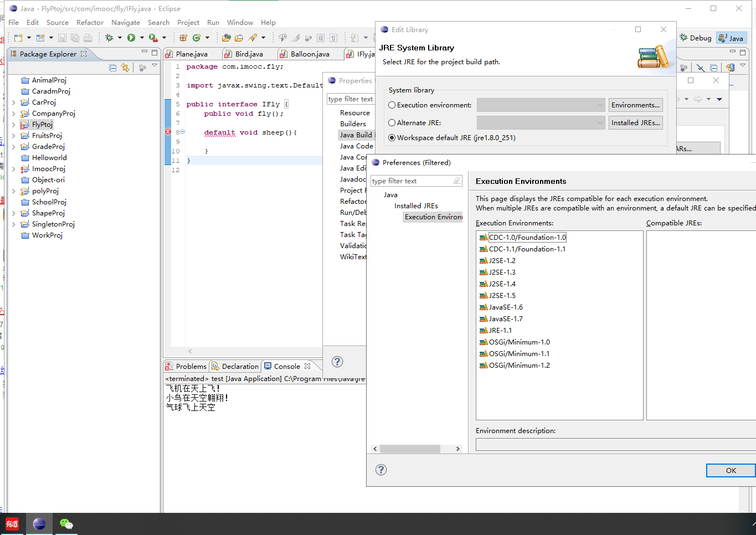This screenshot has width=756, height=535.
Task: Maximize the Package Explorer view
Action: click(155, 52)
